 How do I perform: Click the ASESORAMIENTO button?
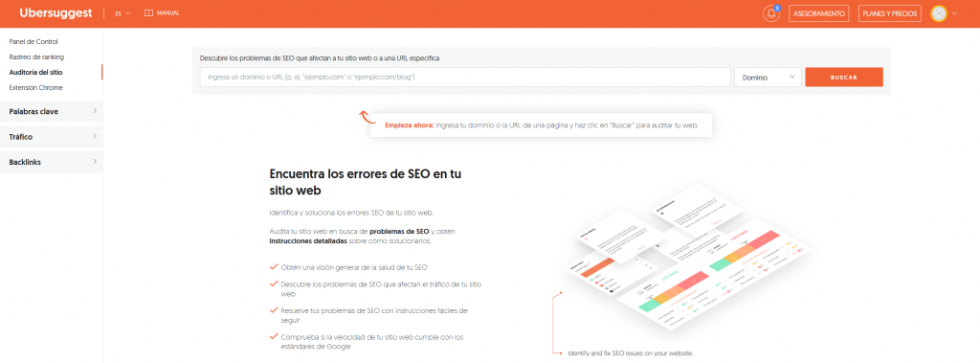[x=819, y=13]
